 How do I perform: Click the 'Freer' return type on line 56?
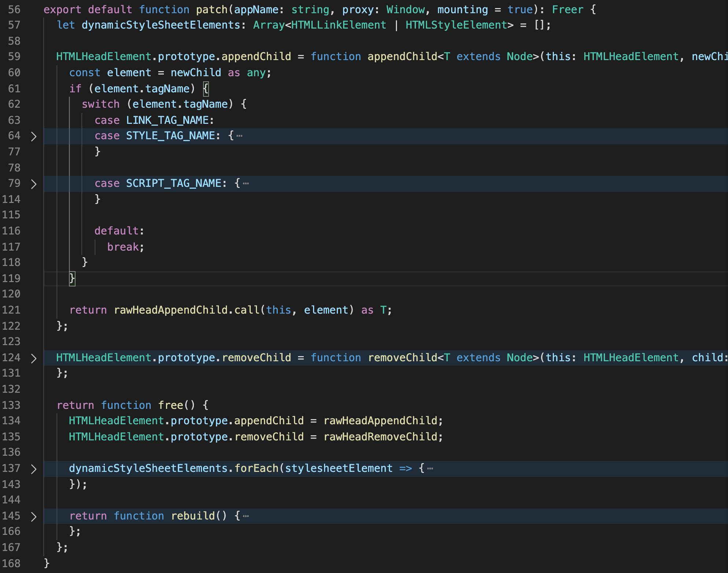click(567, 10)
